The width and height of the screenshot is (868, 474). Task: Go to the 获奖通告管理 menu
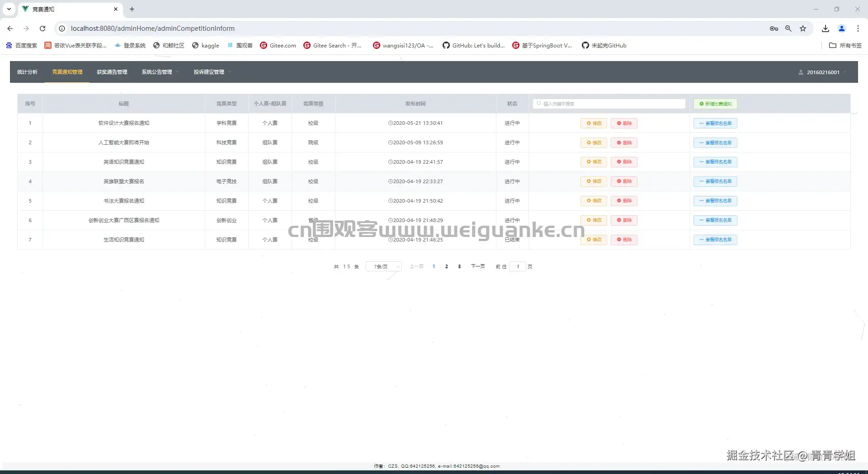[112, 72]
